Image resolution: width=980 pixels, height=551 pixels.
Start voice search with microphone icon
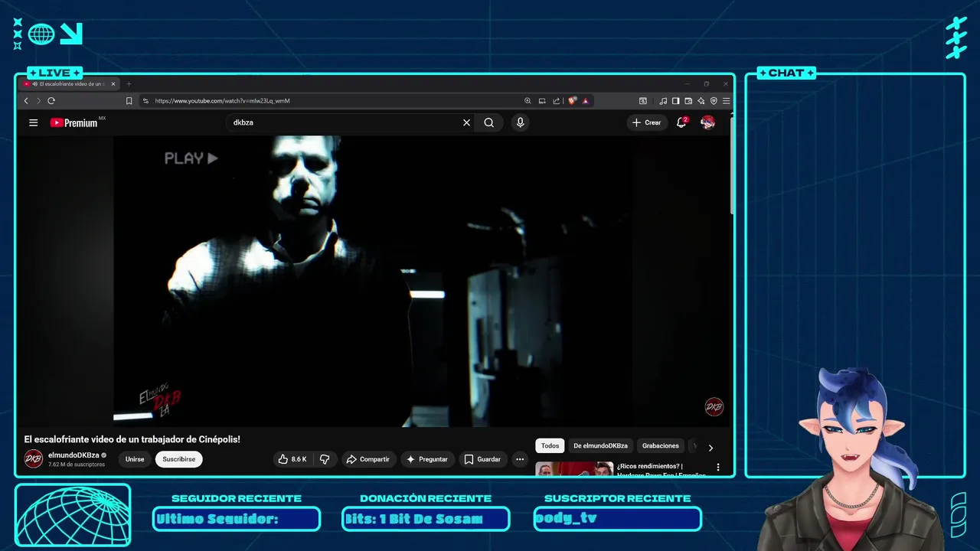click(x=520, y=122)
